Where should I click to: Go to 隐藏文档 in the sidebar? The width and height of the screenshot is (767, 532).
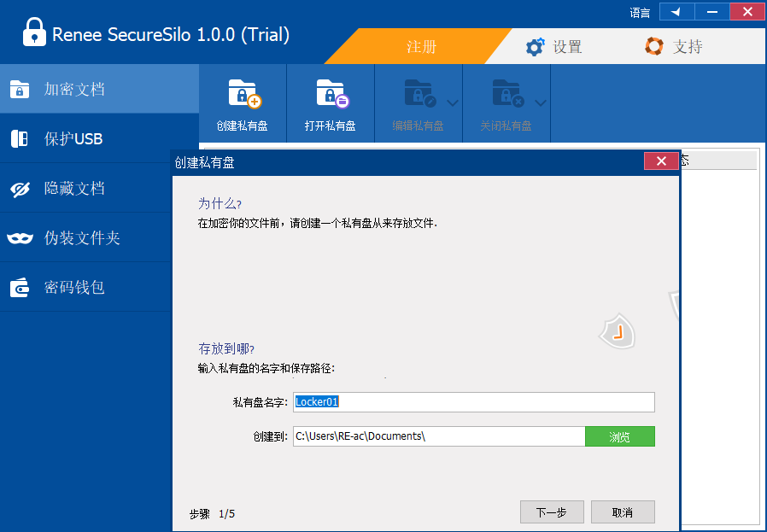86,188
